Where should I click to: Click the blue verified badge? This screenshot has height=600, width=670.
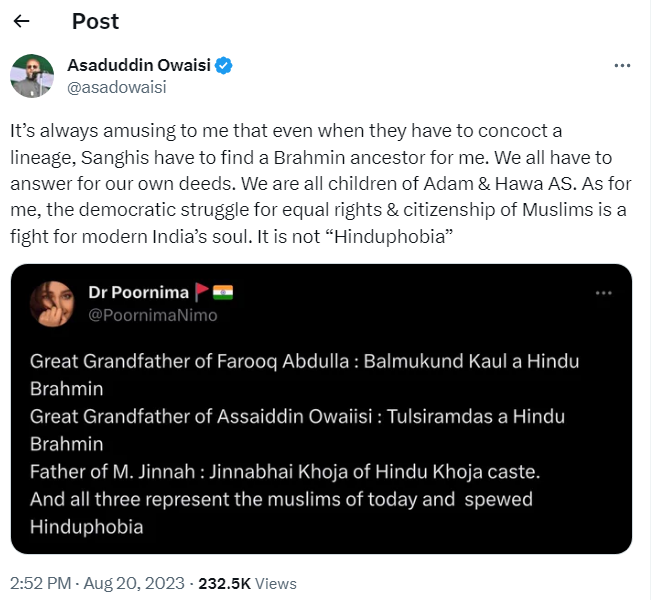pyautogui.click(x=225, y=66)
